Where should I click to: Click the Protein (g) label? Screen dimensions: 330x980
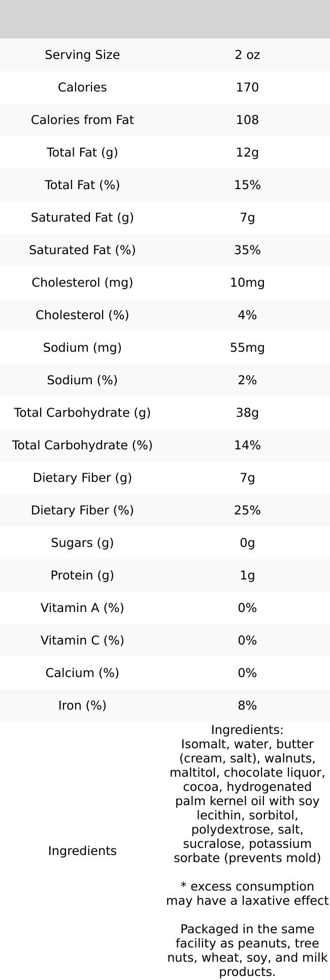click(82, 575)
